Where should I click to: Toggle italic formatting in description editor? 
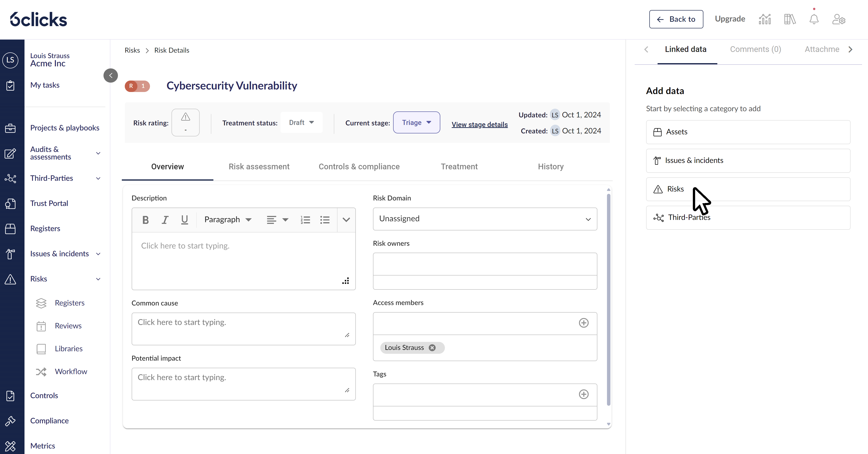[165, 220]
